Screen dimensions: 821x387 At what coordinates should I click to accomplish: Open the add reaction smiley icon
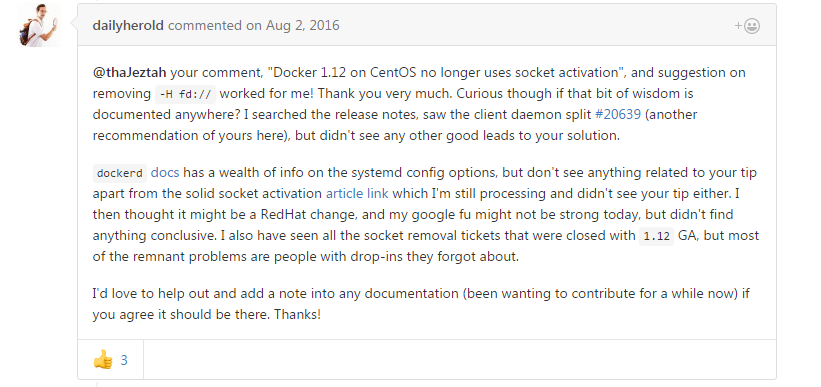(x=747, y=26)
